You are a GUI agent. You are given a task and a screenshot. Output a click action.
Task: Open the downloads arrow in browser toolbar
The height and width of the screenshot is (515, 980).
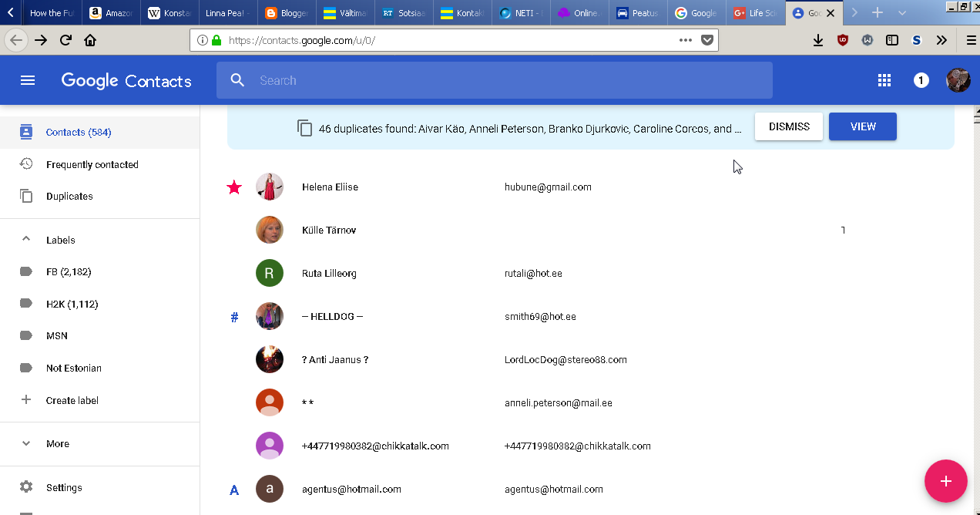point(818,40)
